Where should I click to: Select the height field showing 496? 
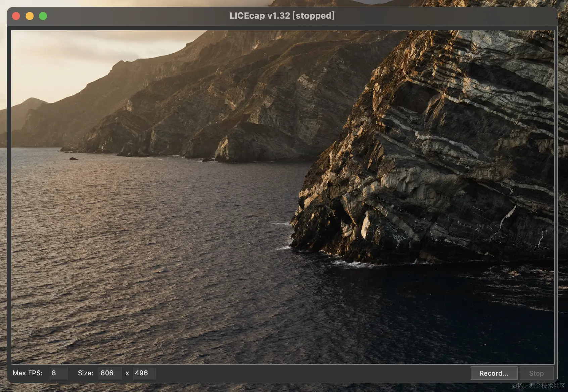[x=144, y=373]
